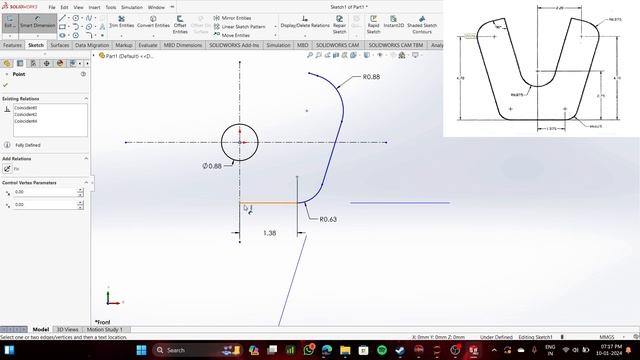Click the R0.88 radius dimension
640x360 pixels.
(371, 77)
